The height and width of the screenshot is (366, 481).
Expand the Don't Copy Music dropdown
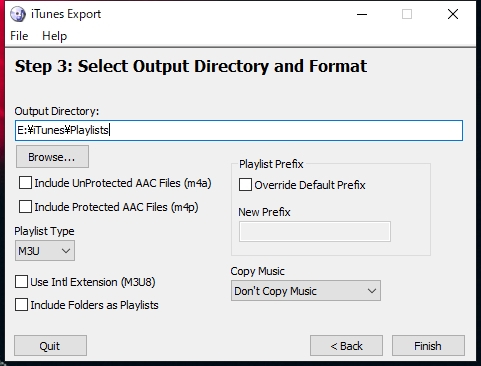coord(306,291)
